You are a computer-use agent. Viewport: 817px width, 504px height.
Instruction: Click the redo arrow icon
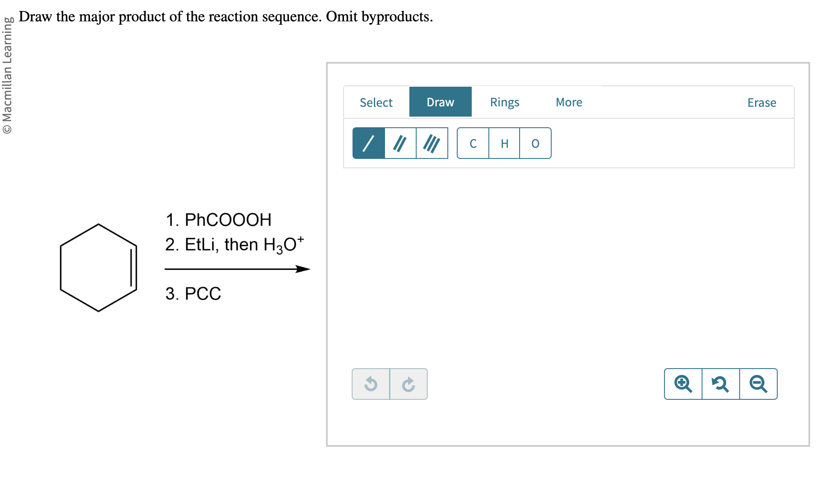pyautogui.click(x=408, y=384)
